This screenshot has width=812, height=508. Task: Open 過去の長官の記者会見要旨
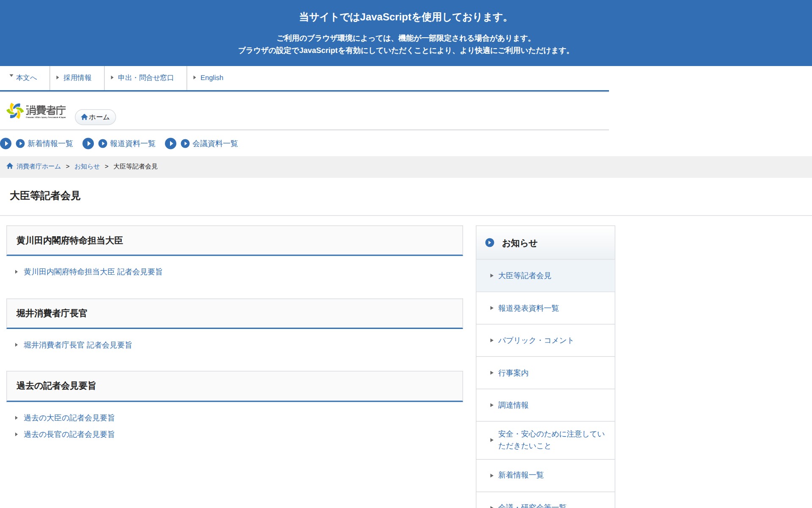click(69, 434)
